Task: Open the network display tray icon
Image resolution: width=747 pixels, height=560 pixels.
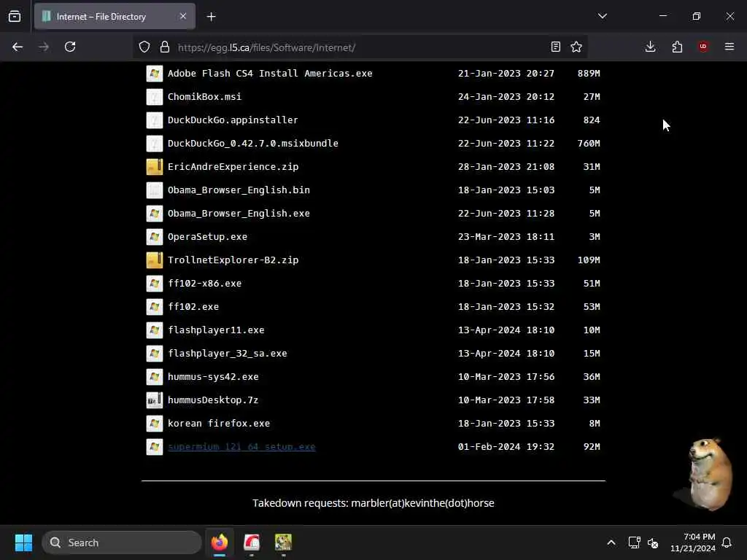Action: click(x=634, y=542)
